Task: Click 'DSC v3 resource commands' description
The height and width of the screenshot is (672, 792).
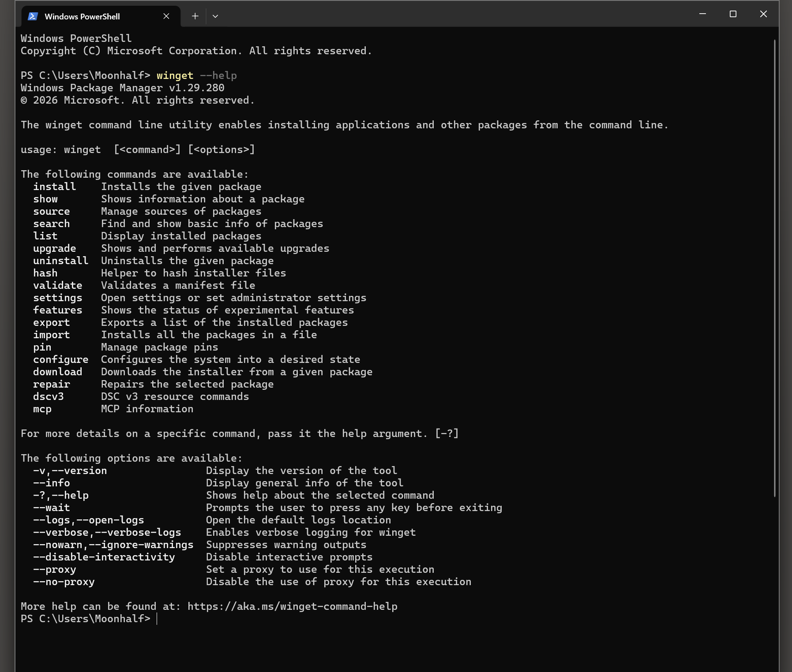Action: 175,396
